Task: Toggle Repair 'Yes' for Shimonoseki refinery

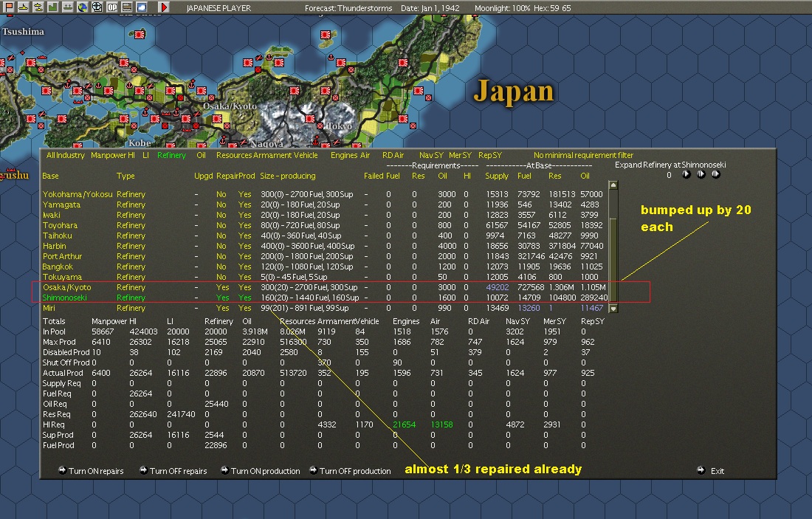Action: coord(223,298)
